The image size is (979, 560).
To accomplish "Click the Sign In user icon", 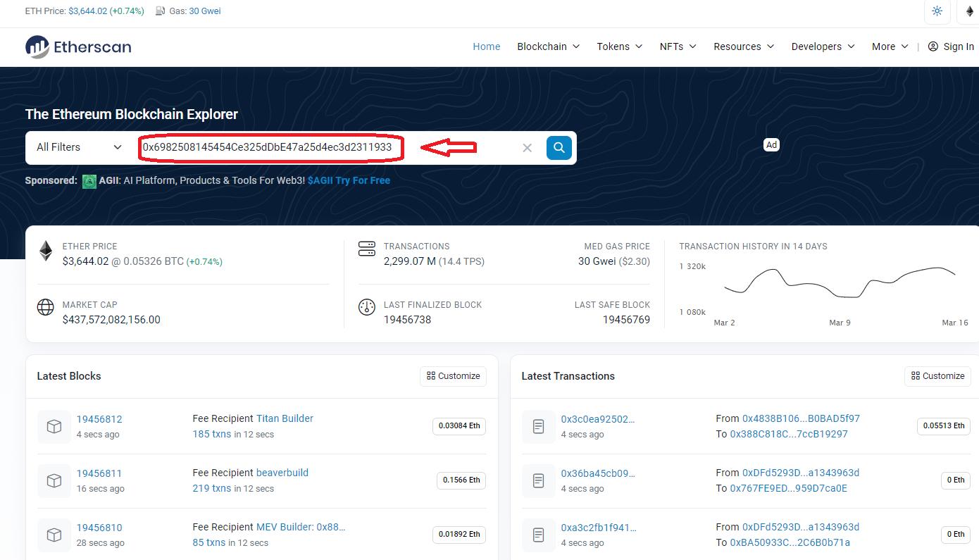I will (933, 46).
